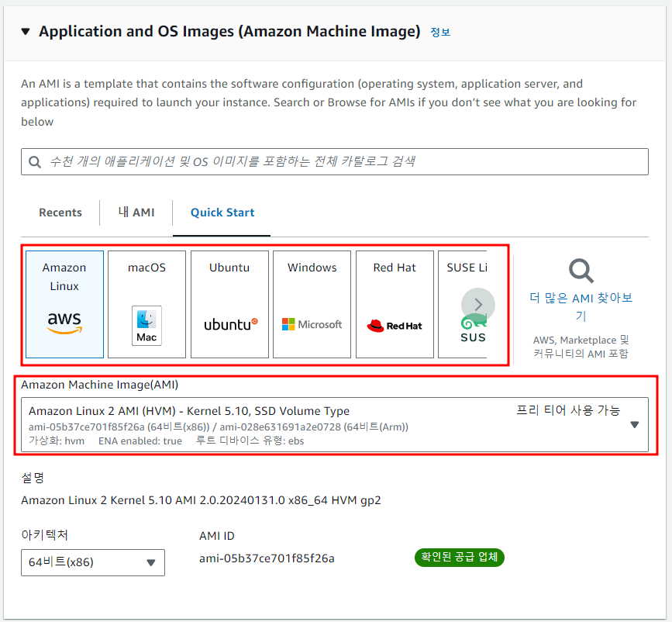The image size is (672, 622).
Task: Click the next arrow in OS carousel
Action: coord(478,305)
